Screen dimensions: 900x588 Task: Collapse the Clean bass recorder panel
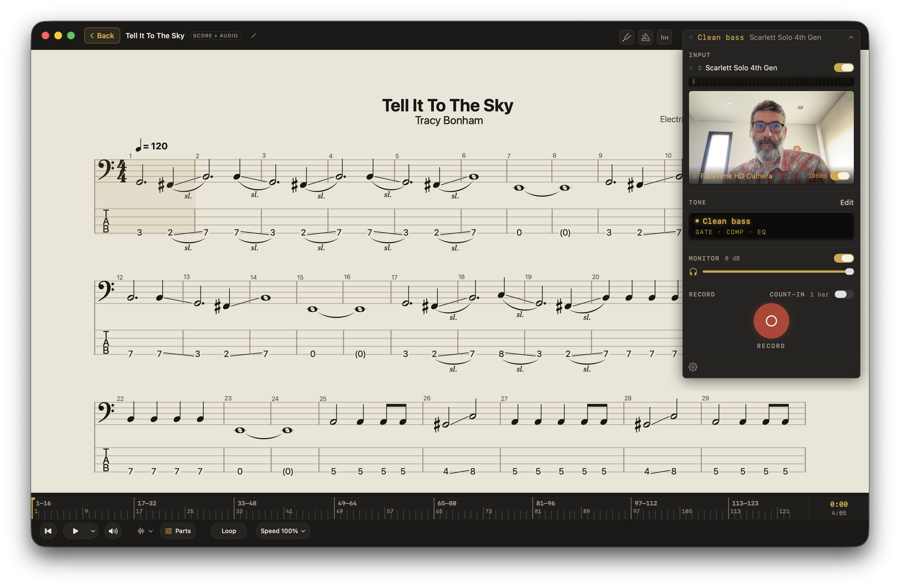point(851,37)
